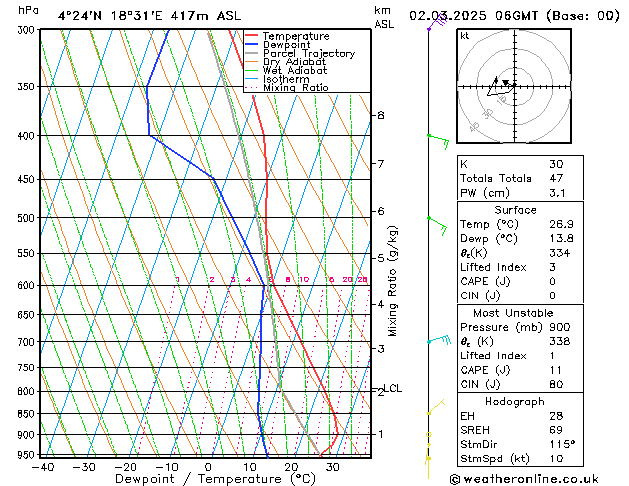Click the PW (cm) value in table
The image size is (629, 486).
554,194
